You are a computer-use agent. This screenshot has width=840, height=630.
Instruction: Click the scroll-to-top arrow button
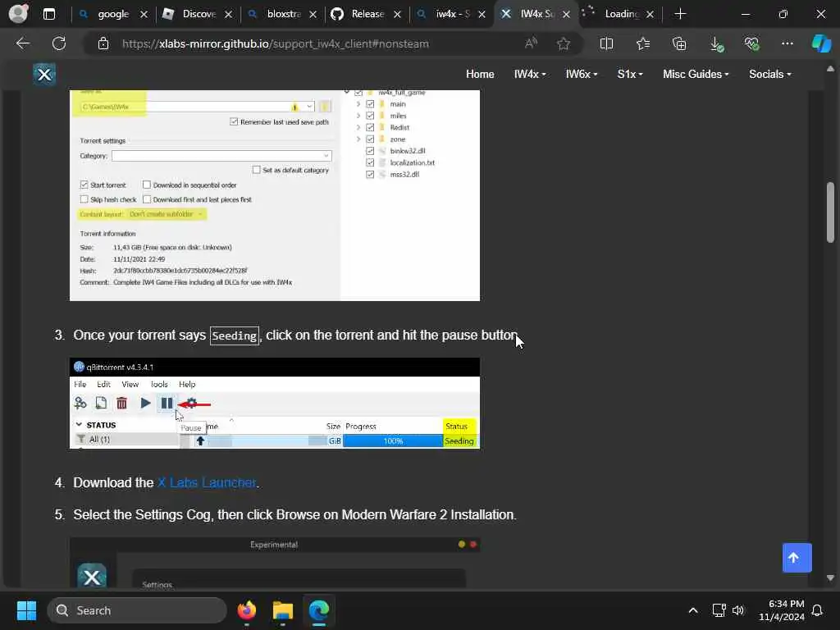point(797,558)
